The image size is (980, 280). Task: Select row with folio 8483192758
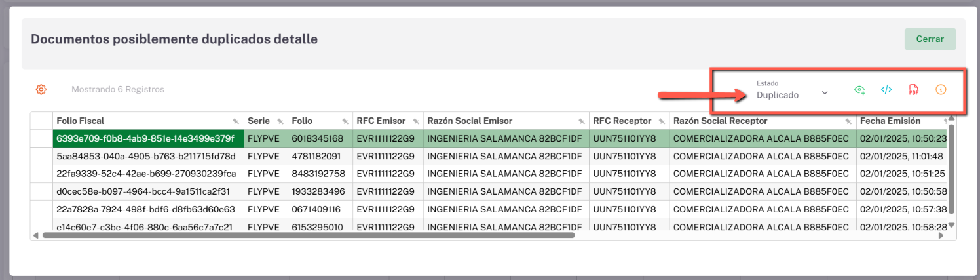318,174
